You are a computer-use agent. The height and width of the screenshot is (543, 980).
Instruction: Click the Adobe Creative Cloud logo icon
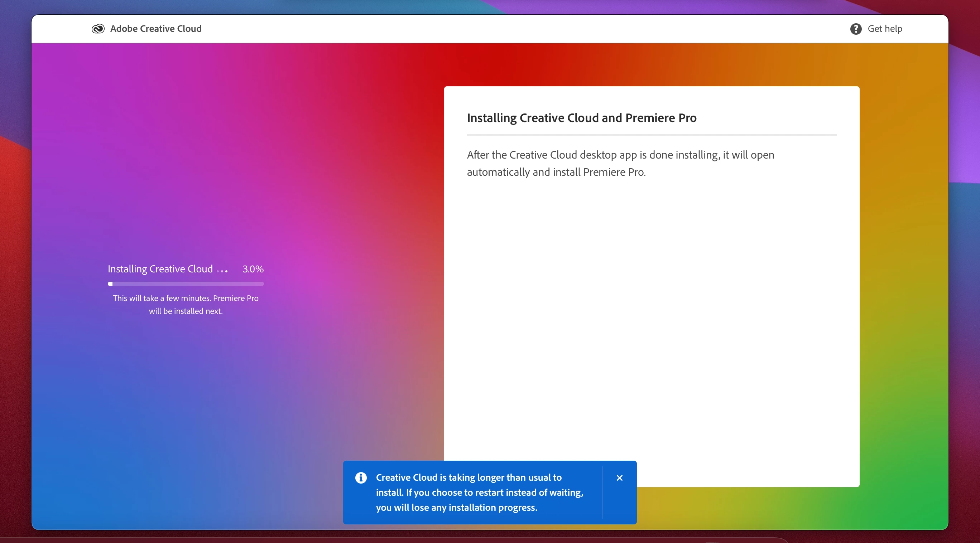tap(98, 29)
